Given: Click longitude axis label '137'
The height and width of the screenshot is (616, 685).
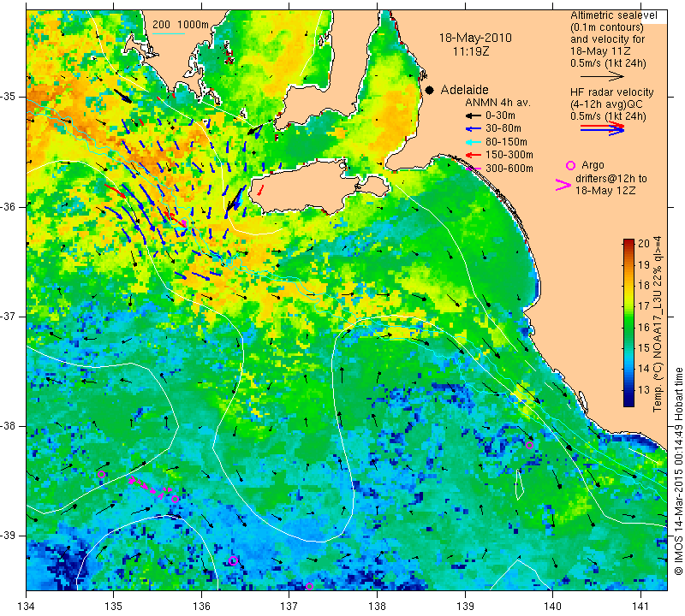Looking at the screenshot, I should (289, 607).
